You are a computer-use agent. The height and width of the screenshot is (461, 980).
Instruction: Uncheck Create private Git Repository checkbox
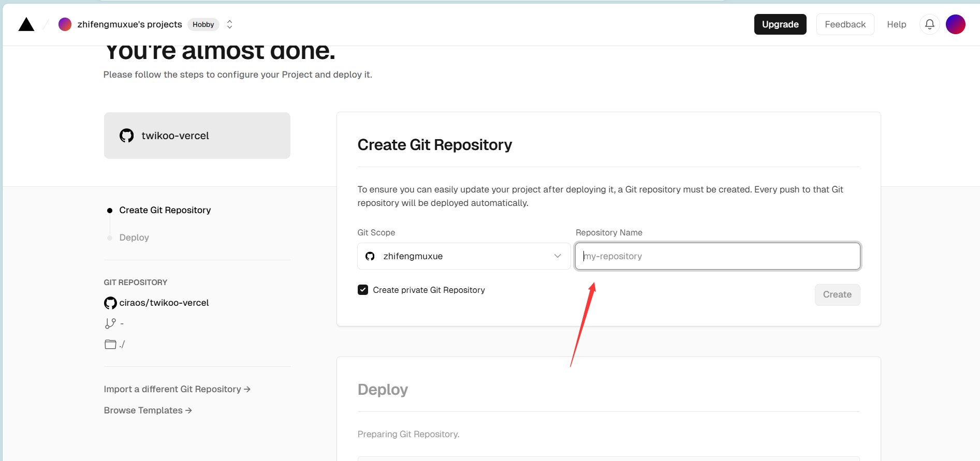coord(363,290)
